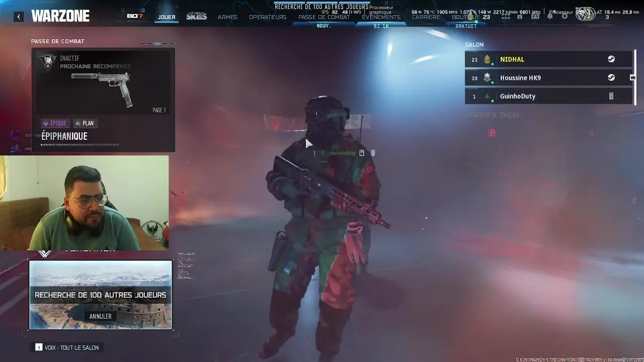Click the RECHERCHE DE JOUEURS text
The width and height of the screenshot is (644, 362).
click(492, 115)
